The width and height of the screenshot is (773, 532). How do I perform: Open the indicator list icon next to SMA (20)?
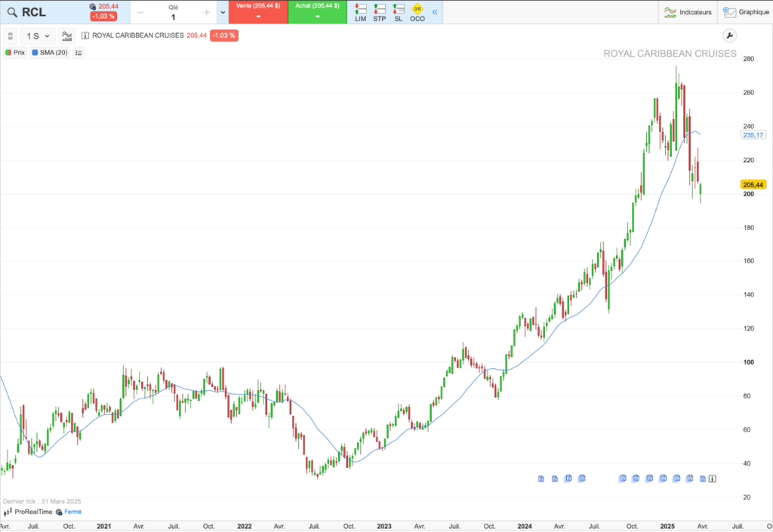(x=79, y=53)
